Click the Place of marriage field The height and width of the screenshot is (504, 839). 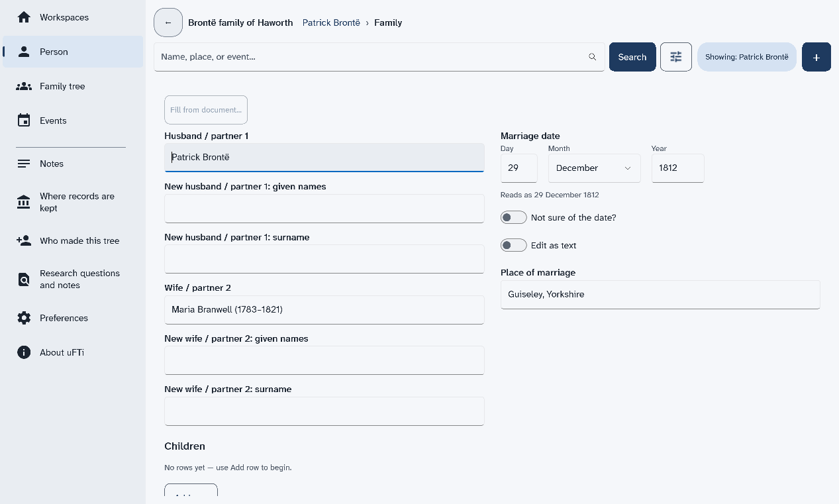click(x=660, y=295)
